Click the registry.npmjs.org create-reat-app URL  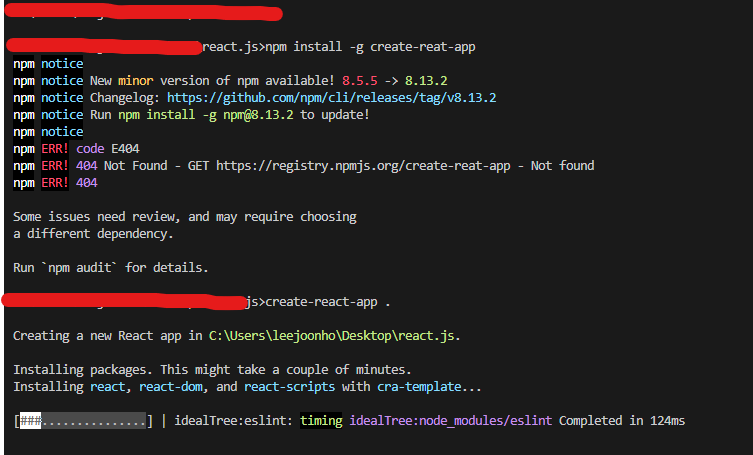[x=363, y=166]
